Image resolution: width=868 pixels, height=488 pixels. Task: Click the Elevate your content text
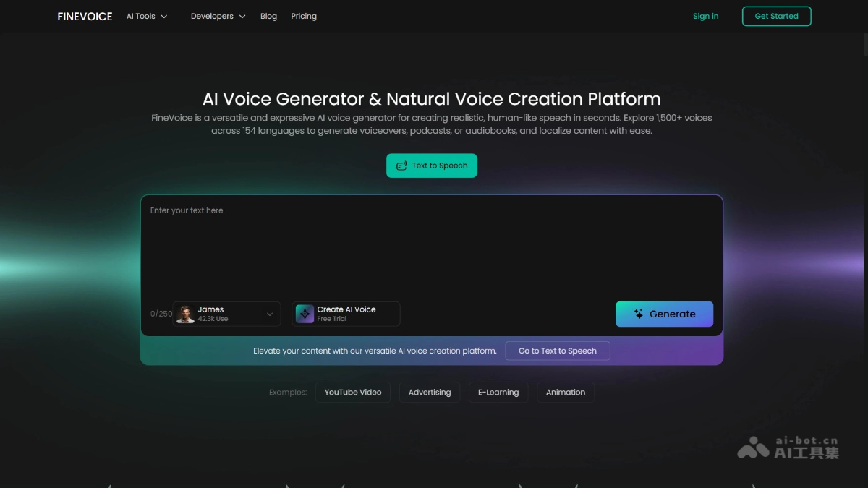[x=375, y=351]
